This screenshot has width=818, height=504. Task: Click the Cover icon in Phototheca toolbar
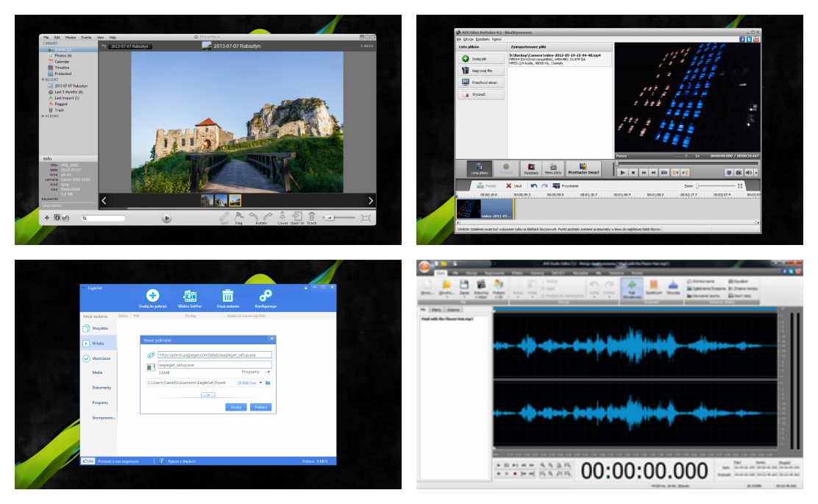(x=282, y=216)
